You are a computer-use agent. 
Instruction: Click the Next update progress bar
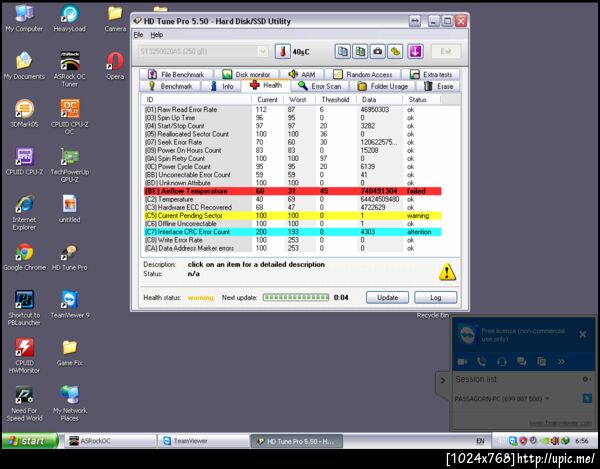coord(296,297)
